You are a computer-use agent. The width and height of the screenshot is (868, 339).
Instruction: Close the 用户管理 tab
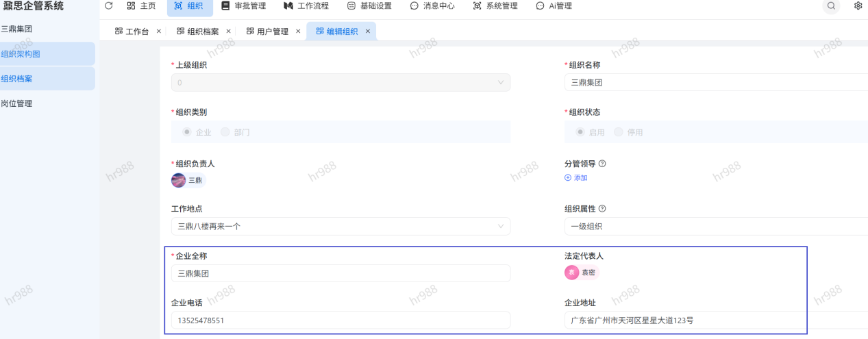click(x=298, y=32)
